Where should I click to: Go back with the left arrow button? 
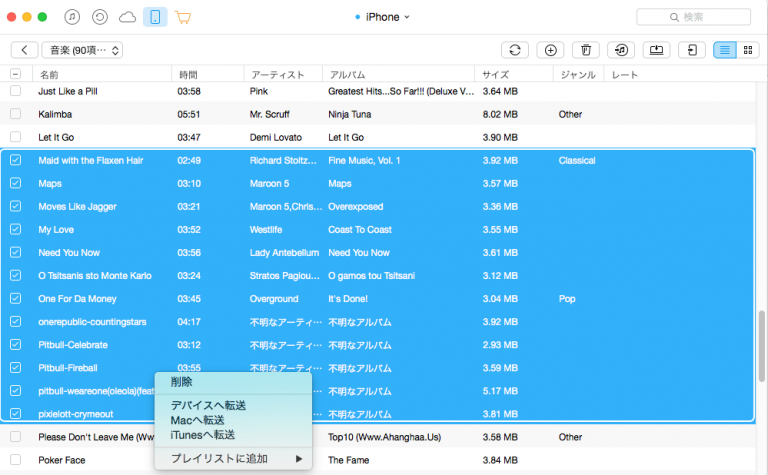24,50
